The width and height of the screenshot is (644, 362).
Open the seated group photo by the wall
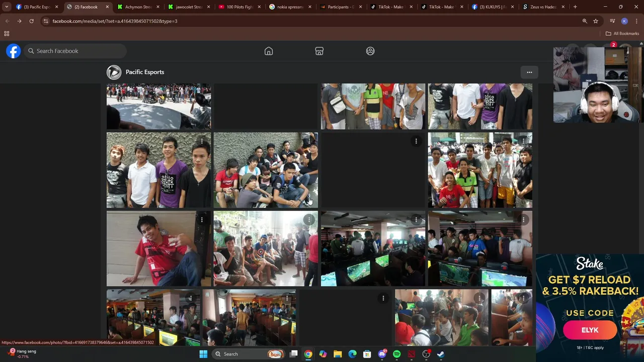pyautogui.click(x=266, y=170)
